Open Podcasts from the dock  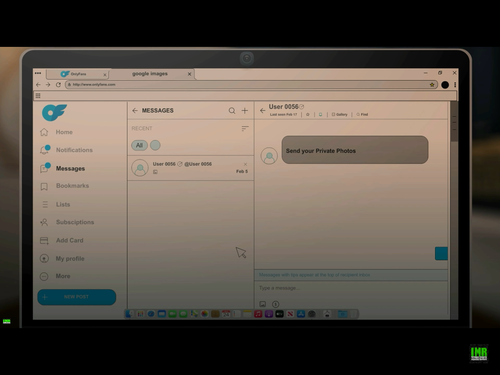pyautogui.click(x=269, y=314)
